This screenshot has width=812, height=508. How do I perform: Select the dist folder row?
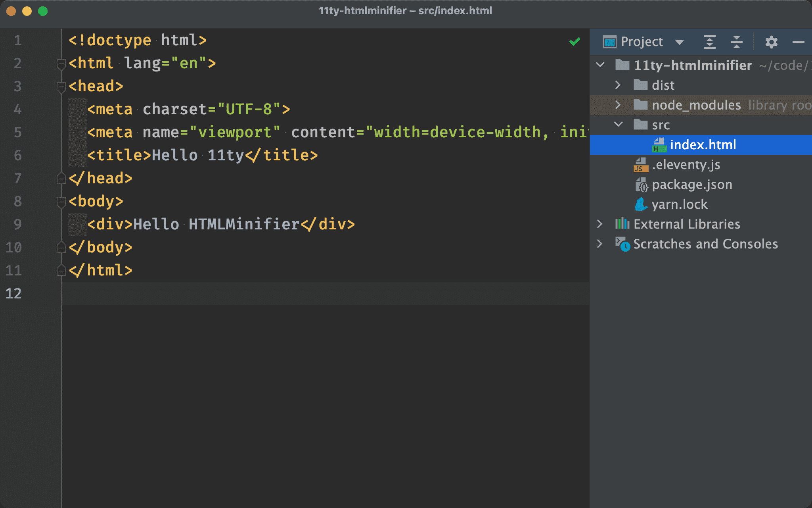pyautogui.click(x=701, y=85)
